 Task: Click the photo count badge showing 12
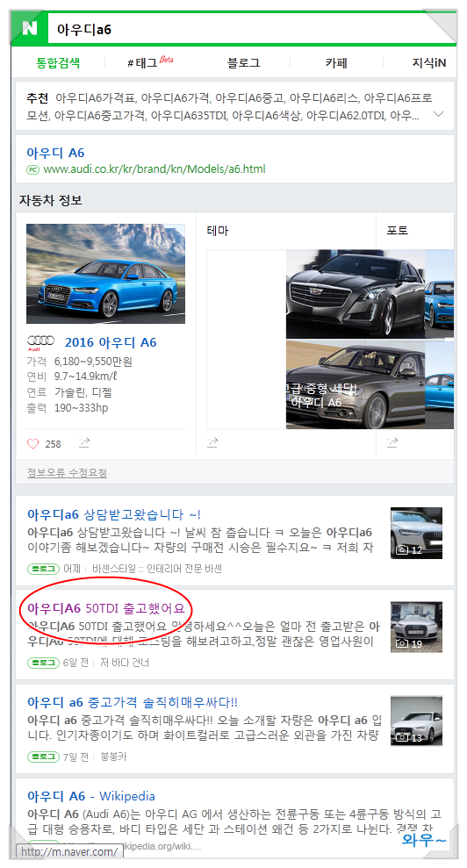409,549
